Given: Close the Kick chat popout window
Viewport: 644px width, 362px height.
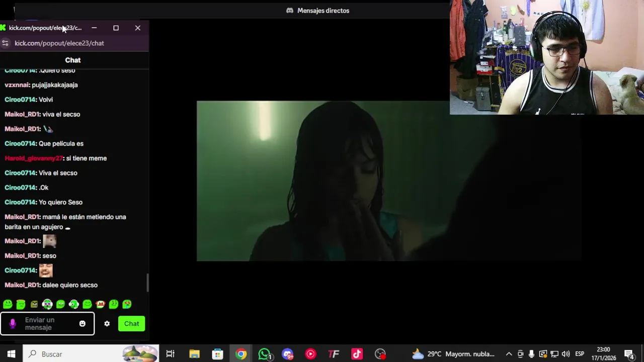Looking at the screenshot, I should click(138, 28).
